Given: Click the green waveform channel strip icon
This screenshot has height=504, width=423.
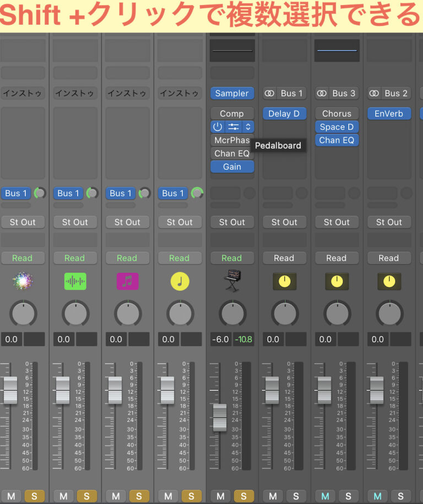Looking at the screenshot, I should [75, 281].
